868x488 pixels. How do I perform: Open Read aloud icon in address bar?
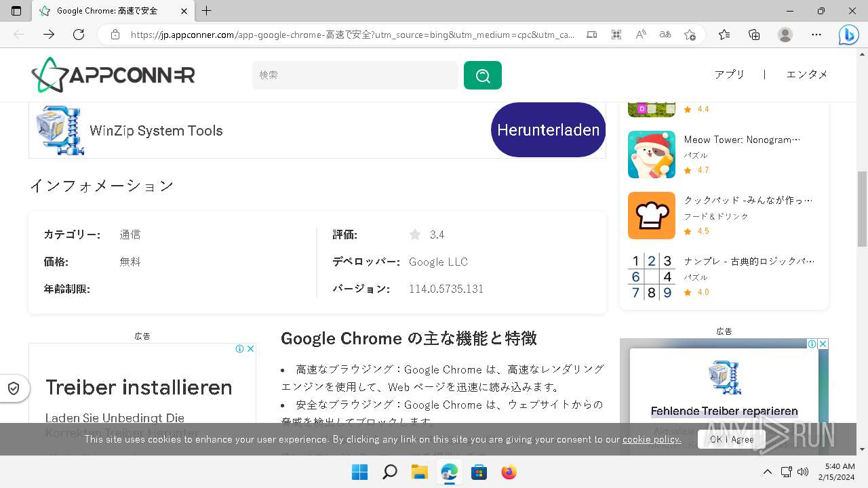click(x=641, y=35)
